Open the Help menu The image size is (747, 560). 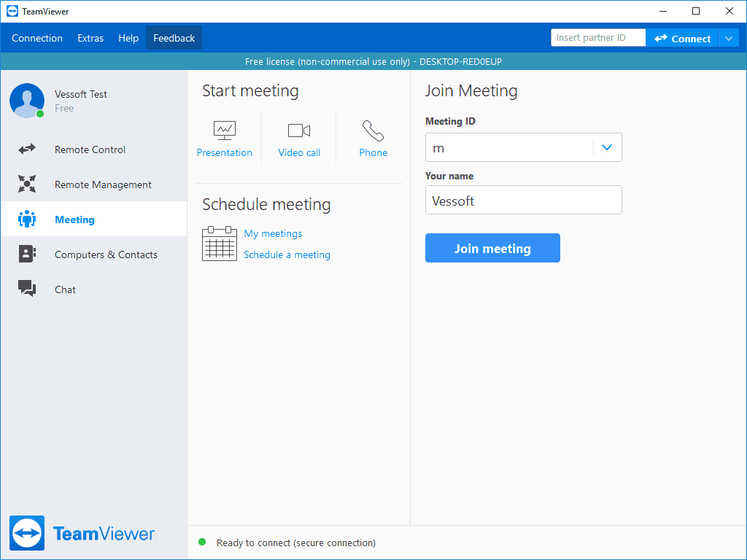128,38
